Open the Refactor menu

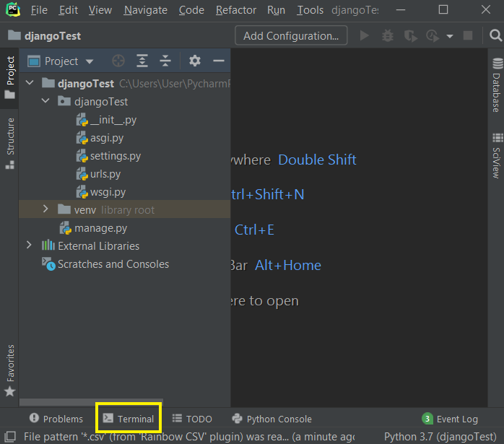(x=236, y=10)
